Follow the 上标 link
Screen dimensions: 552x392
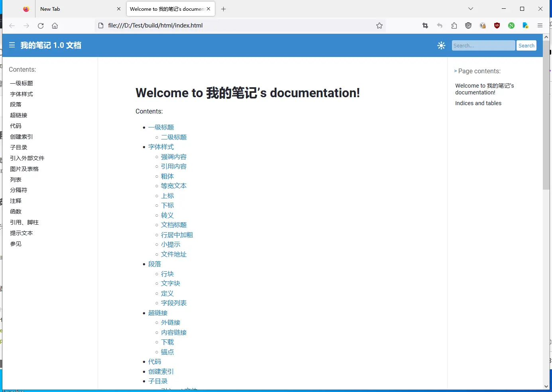coord(167,196)
